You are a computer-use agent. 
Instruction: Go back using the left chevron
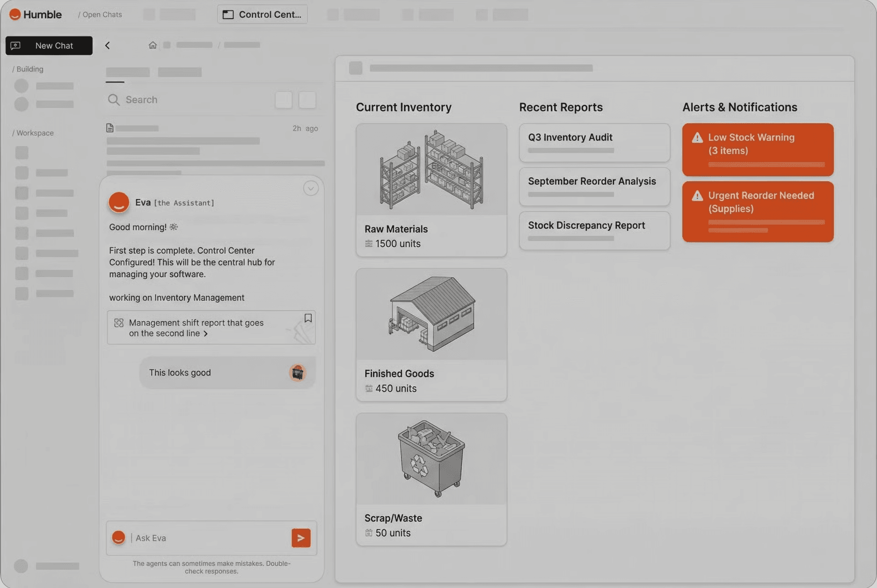click(107, 45)
